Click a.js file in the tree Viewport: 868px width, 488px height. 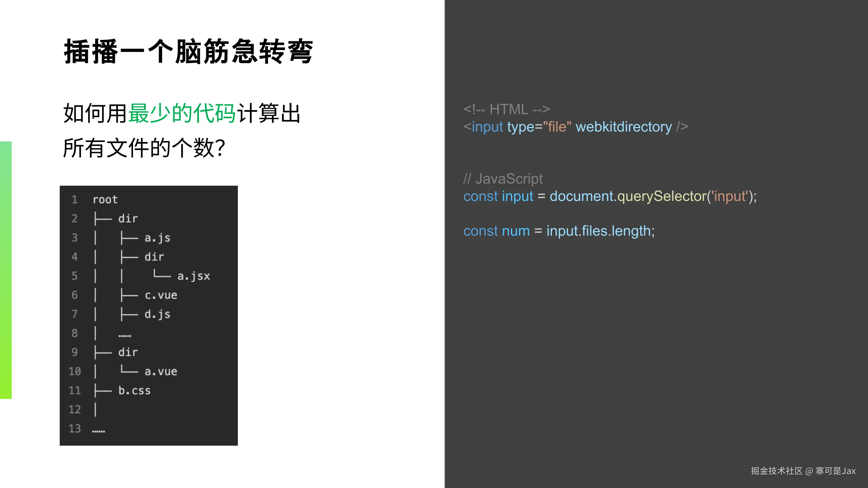(x=157, y=238)
